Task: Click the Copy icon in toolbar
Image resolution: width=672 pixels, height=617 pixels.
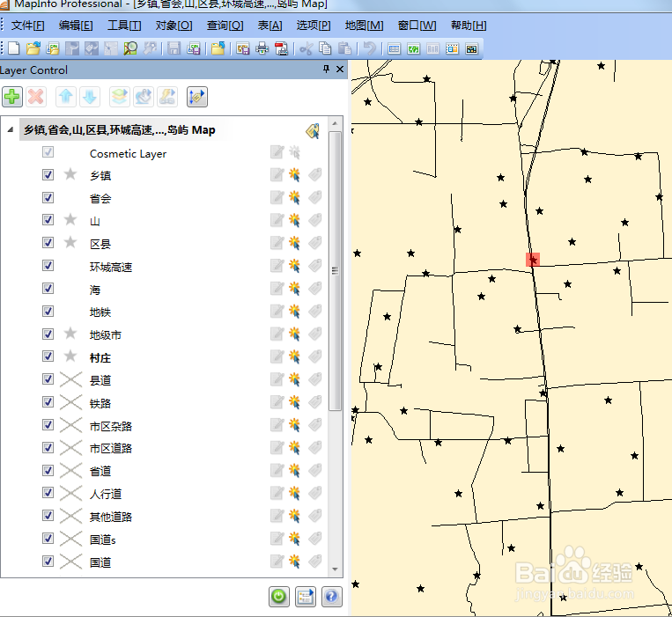Action: coord(325,48)
